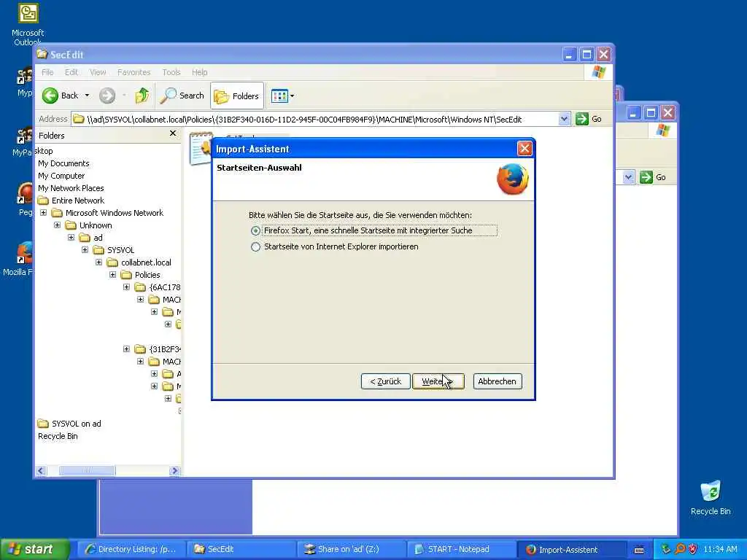Open address dropdown in background window
Image resolution: width=747 pixels, height=560 pixels.
click(x=628, y=177)
